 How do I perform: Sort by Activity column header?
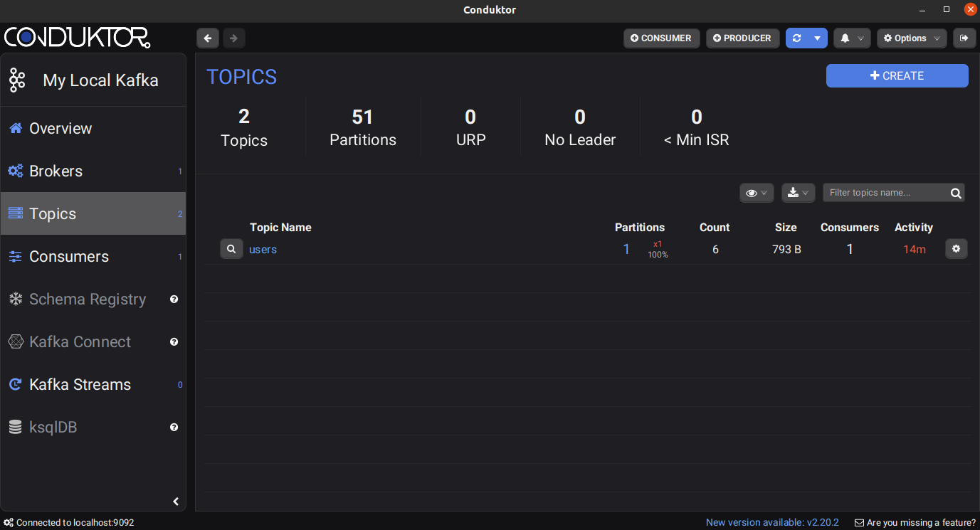tap(914, 228)
